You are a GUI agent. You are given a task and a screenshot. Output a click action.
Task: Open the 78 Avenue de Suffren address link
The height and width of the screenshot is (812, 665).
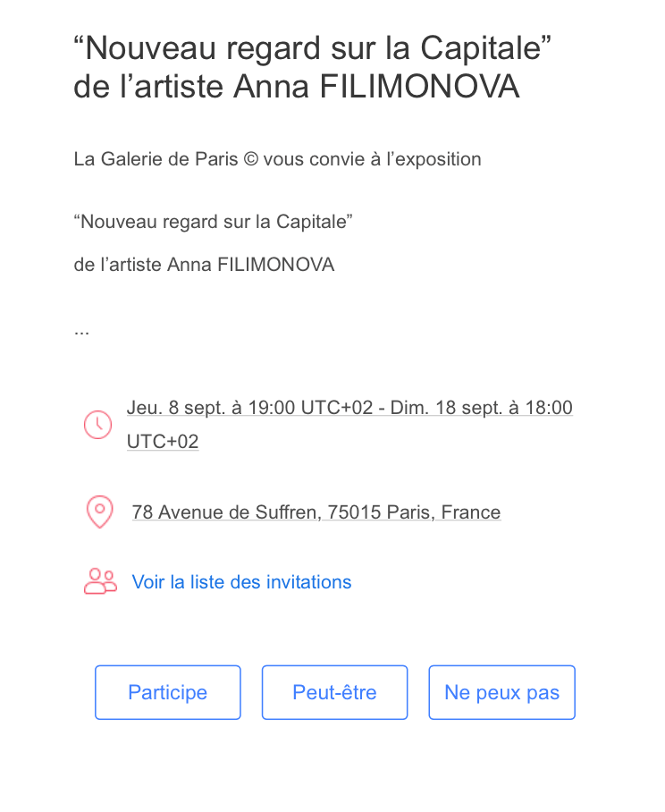click(x=316, y=512)
